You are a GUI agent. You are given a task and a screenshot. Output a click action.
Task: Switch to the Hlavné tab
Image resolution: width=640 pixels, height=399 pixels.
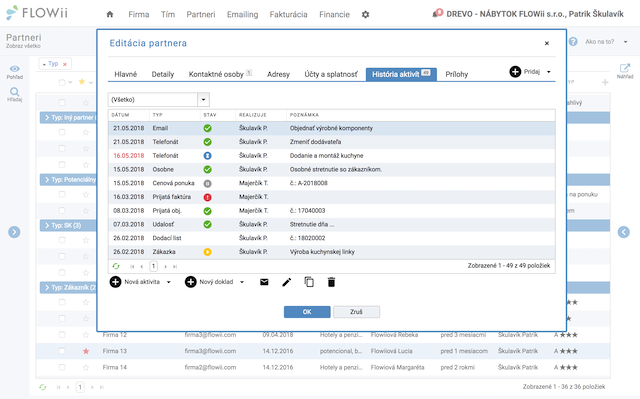[125, 74]
